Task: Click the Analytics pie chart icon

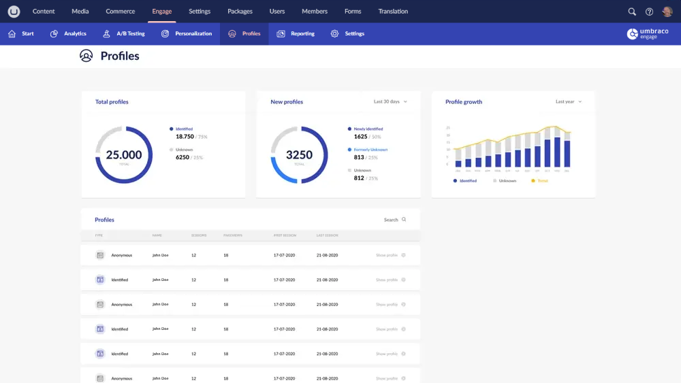Action: (54, 34)
